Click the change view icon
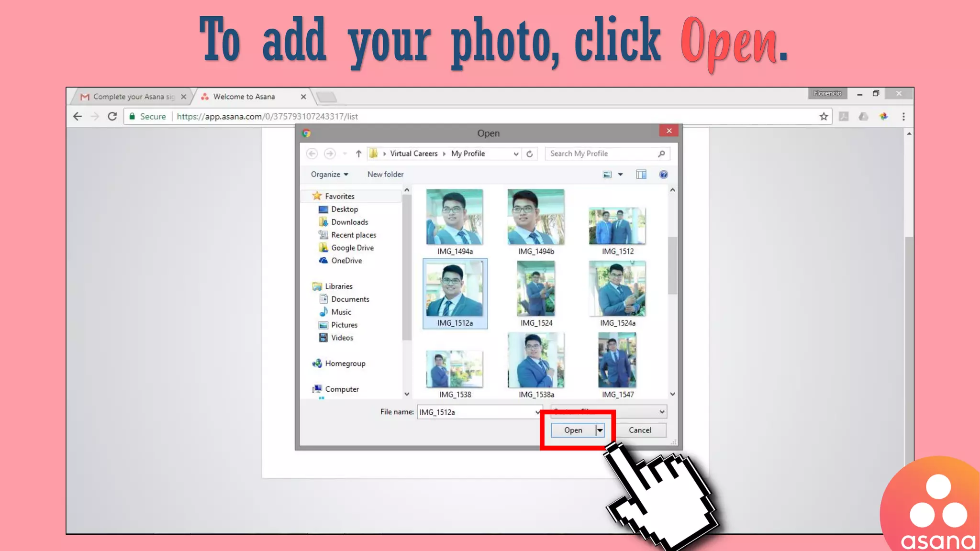 click(607, 175)
